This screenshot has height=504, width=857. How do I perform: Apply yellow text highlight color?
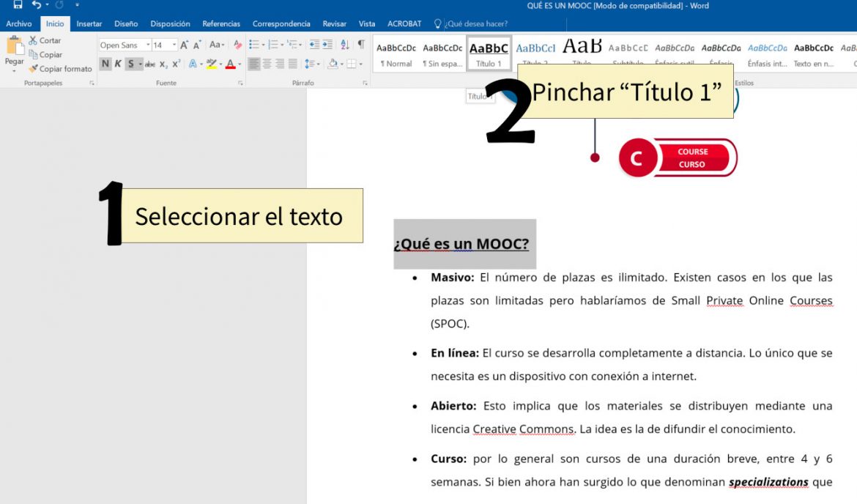212,64
